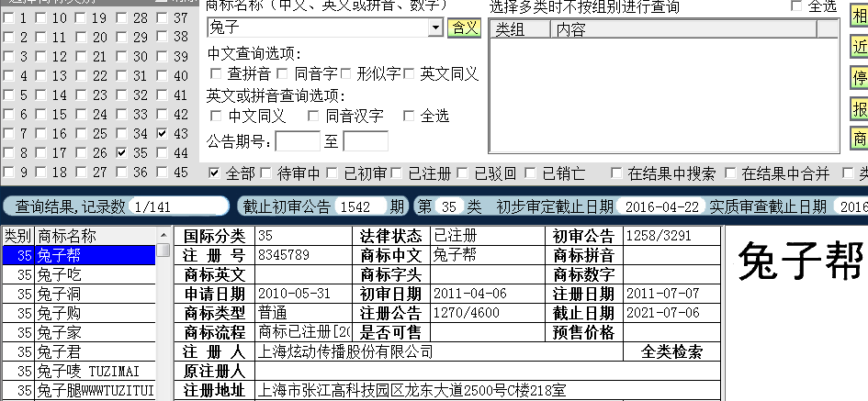Check class 12 checkbox

tap(40, 56)
